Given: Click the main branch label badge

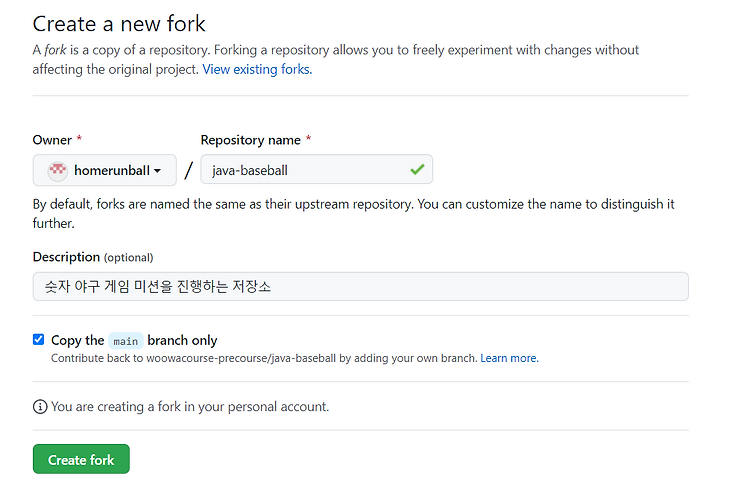Looking at the screenshot, I should pos(126,341).
